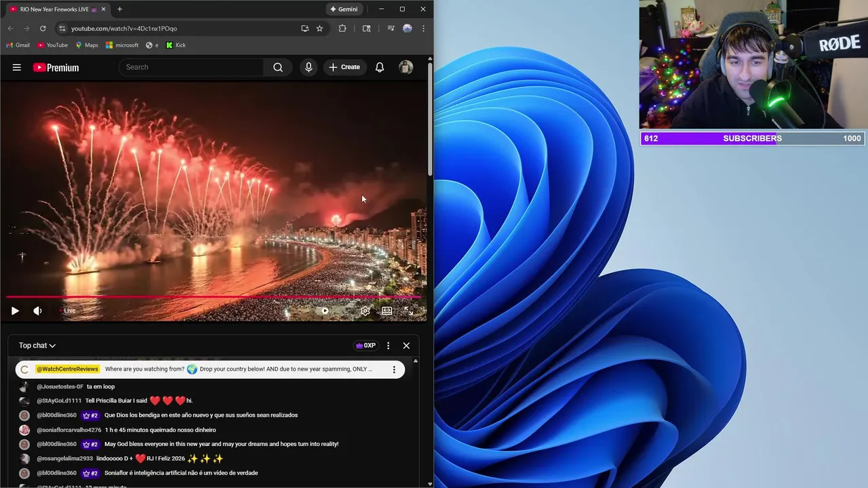Click the avatar beside @rosangelalima2933
868x488 pixels.
(x=24, y=459)
